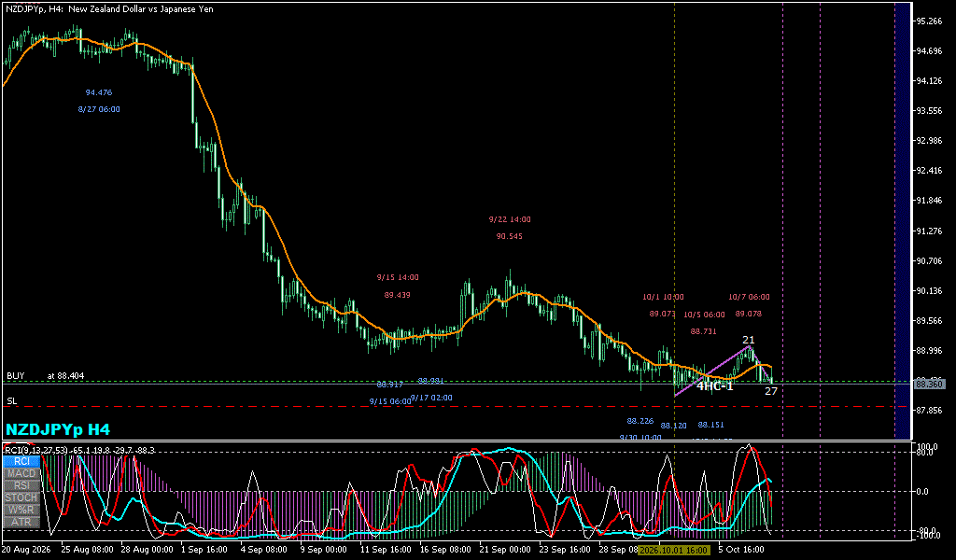956x560 pixels.
Task: Enable the ATR indicator button
Action: pyautogui.click(x=22, y=523)
